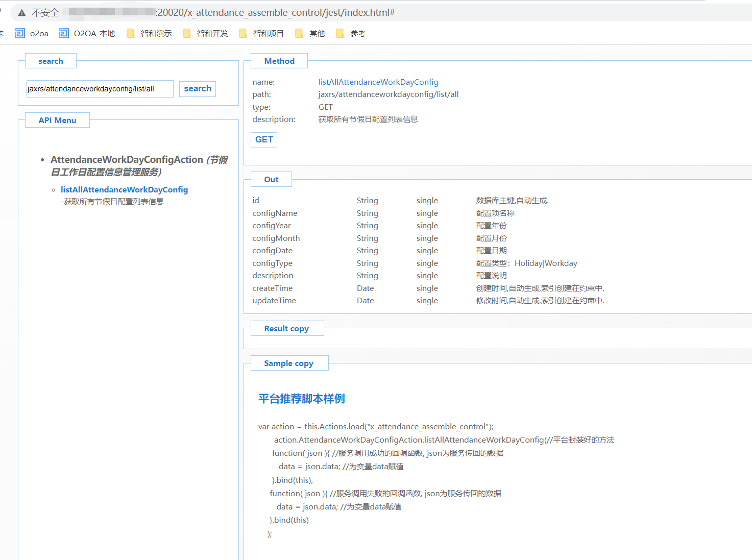The image size is (752, 560).
Task: Click the Sample copy label
Action: tap(288, 363)
